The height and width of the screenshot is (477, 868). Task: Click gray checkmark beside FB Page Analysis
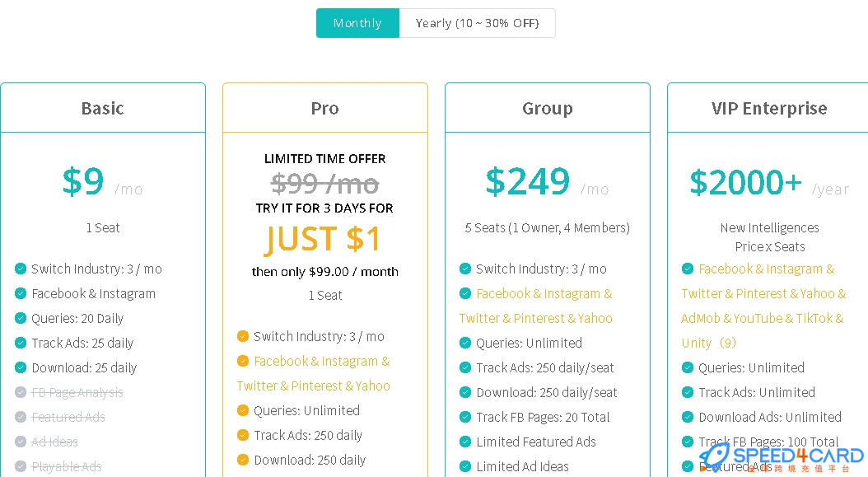[x=21, y=392]
